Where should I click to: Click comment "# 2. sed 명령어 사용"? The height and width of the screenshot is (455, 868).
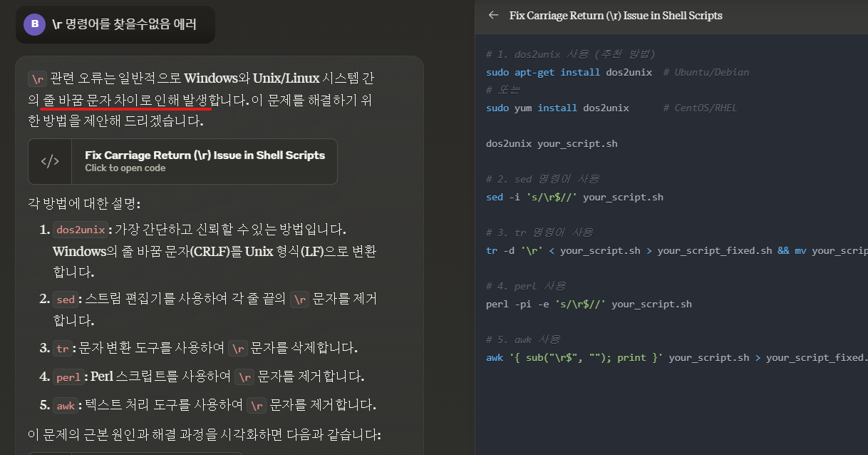click(542, 179)
